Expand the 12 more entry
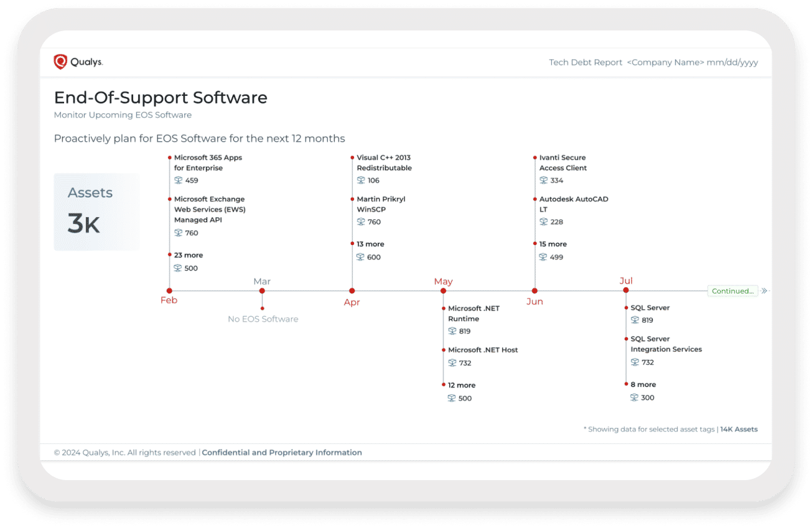812x528 pixels. [462, 385]
